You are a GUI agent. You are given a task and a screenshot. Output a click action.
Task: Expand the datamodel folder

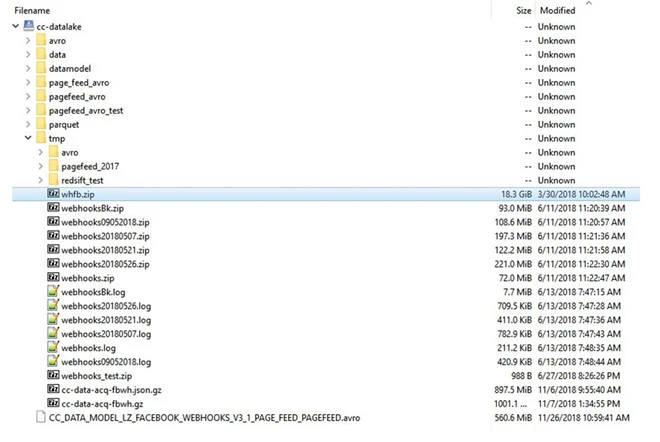(x=28, y=69)
